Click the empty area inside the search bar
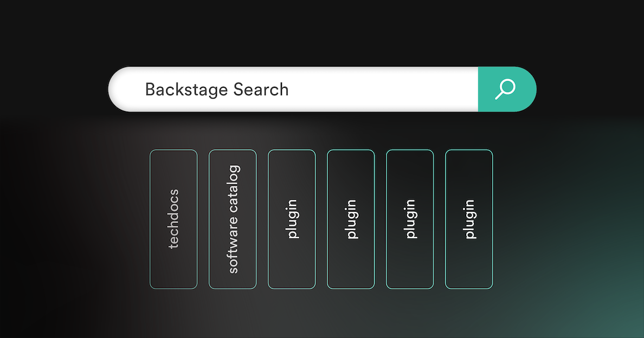 (x=390, y=89)
